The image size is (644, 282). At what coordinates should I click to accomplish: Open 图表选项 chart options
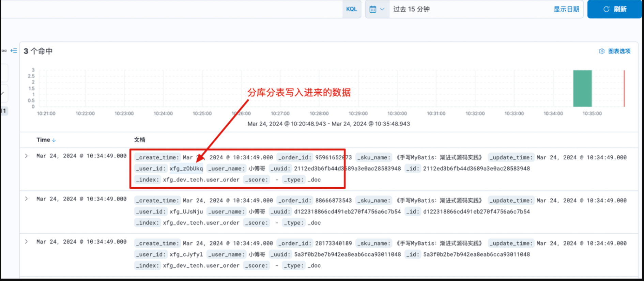pyautogui.click(x=615, y=51)
